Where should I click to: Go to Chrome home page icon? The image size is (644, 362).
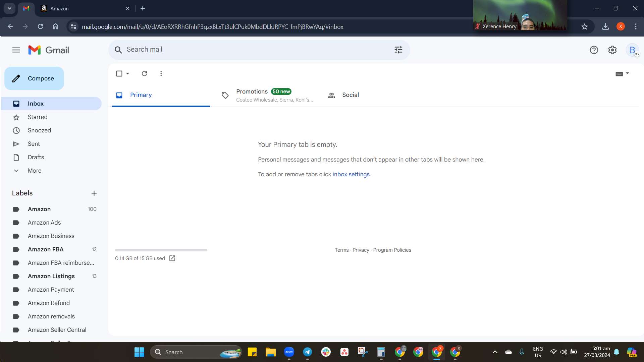click(x=56, y=26)
